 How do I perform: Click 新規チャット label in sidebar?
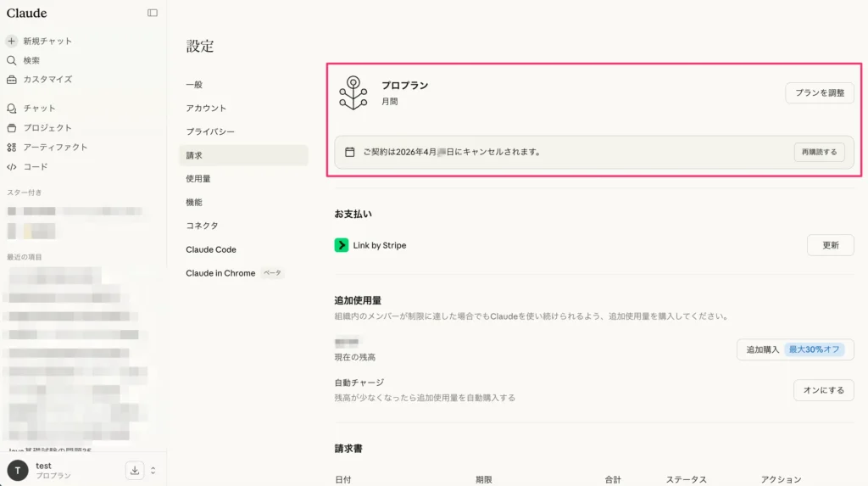coord(47,41)
